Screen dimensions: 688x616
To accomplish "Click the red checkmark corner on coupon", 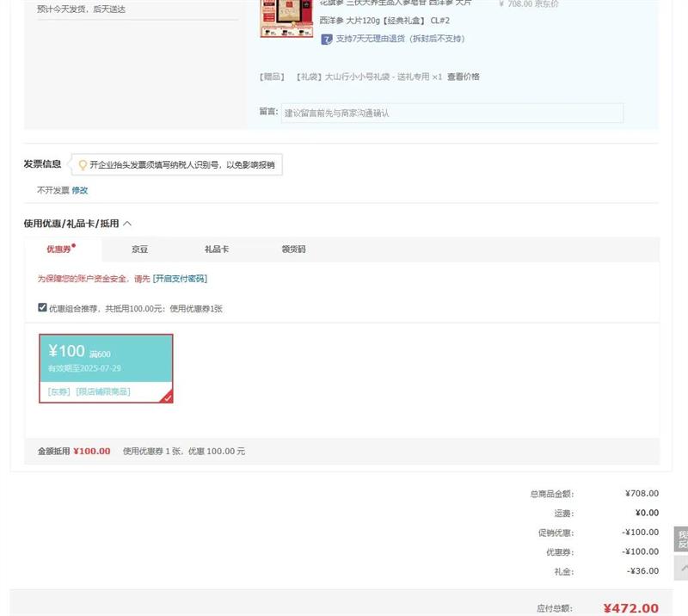I will point(167,397).
